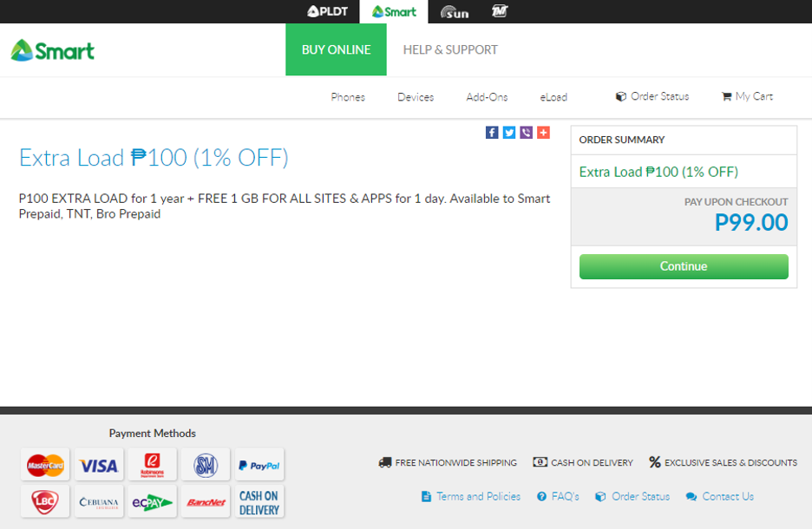The width and height of the screenshot is (812, 529).
Task: Click the exclusive sales percent icon
Action: click(655, 461)
